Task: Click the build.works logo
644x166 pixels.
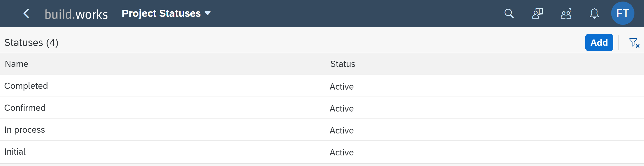Action: (x=76, y=14)
